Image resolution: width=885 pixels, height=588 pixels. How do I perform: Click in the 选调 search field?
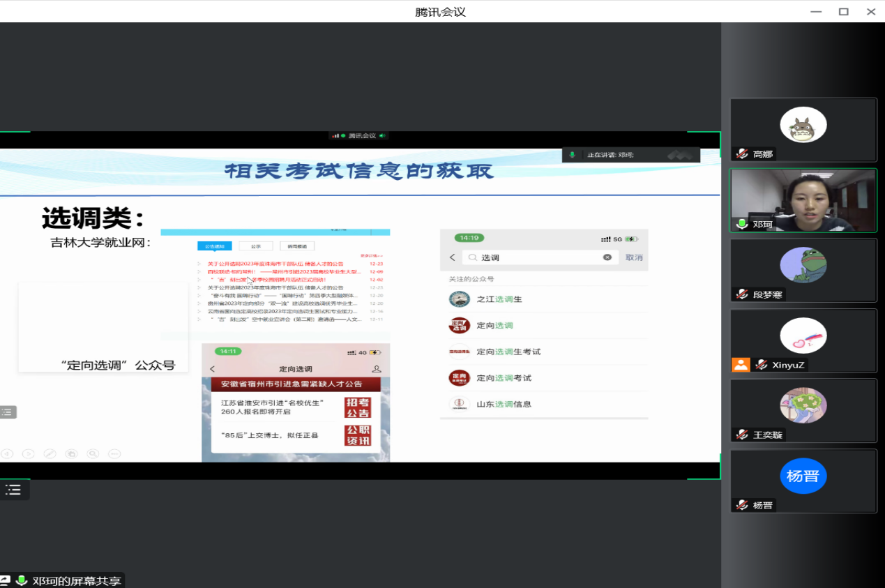(537, 257)
